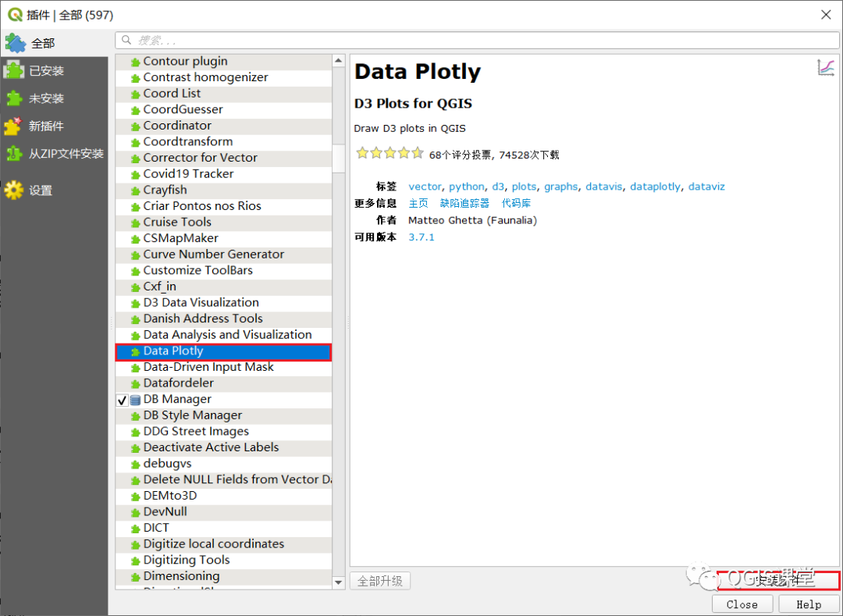Click the Data Plotly chart logo icon
The height and width of the screenshot is (616, 843).
click(x=826, y=68)
